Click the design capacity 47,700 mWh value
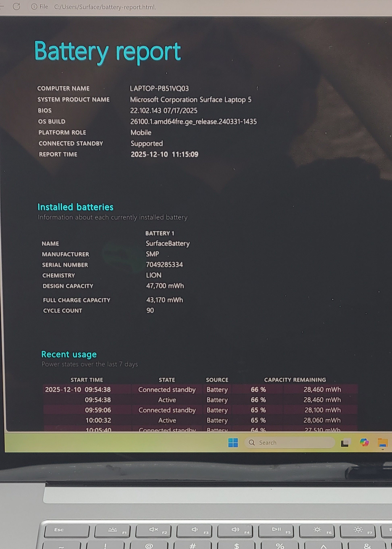Image resolution: width=392 pixels, height=549 pixels. click(x=165, y=286)
